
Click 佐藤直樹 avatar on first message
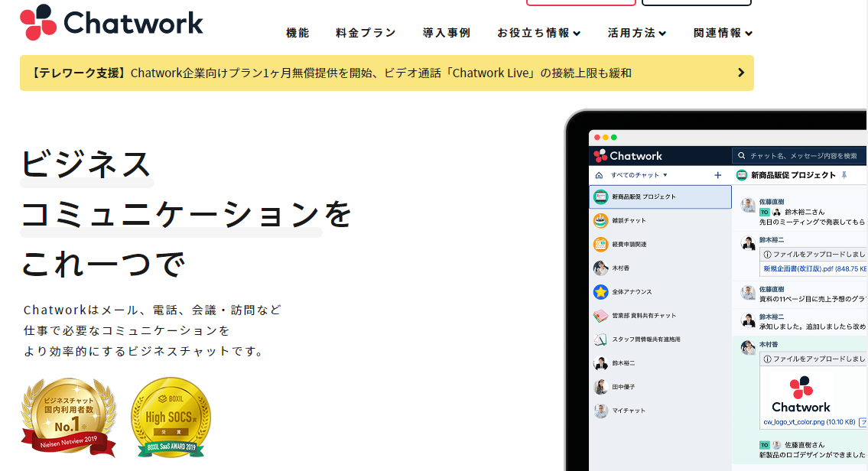click(x=748, y=206)
